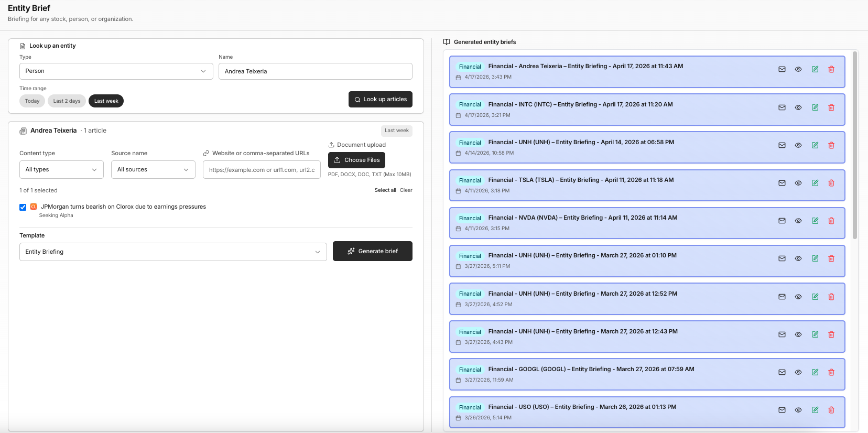Delete the UNH March 27 12:52 PM brief
The image size is (868, 433).
click(831, 297)
